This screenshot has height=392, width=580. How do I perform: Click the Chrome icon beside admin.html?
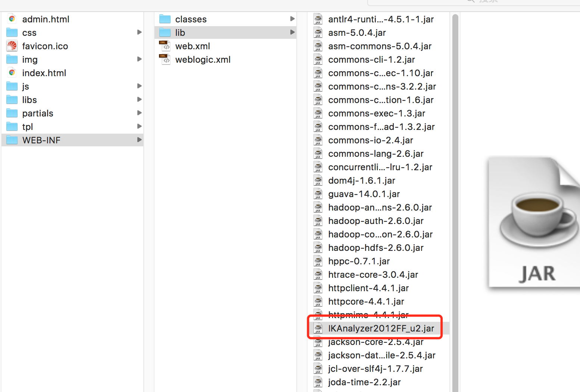[12, 19]
